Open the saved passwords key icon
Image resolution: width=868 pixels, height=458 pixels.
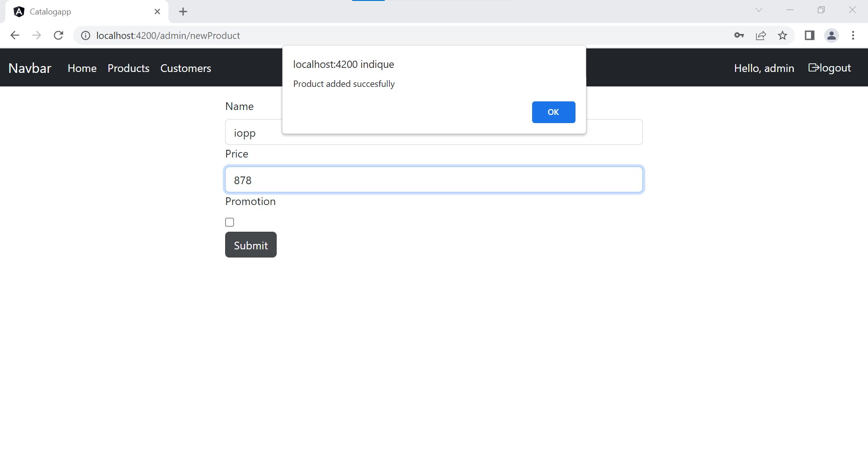739,35
